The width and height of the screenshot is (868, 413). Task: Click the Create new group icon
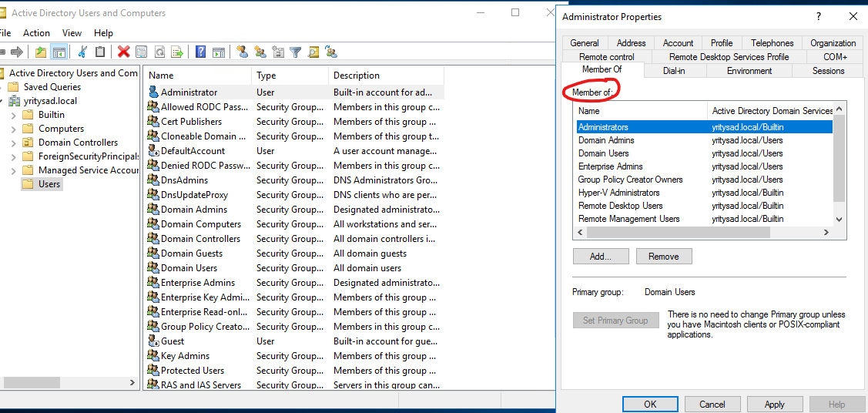(260, 52)
